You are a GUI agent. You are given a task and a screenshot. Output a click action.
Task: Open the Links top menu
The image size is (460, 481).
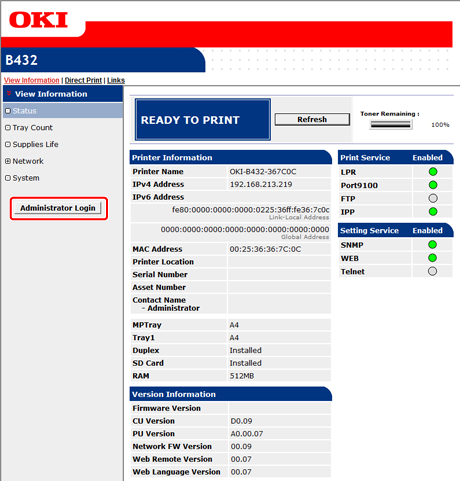tap(116, 80)
